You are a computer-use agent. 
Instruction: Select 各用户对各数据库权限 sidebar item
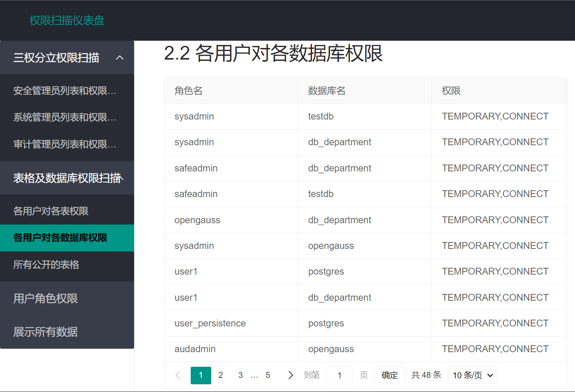[x=67, y=238]
